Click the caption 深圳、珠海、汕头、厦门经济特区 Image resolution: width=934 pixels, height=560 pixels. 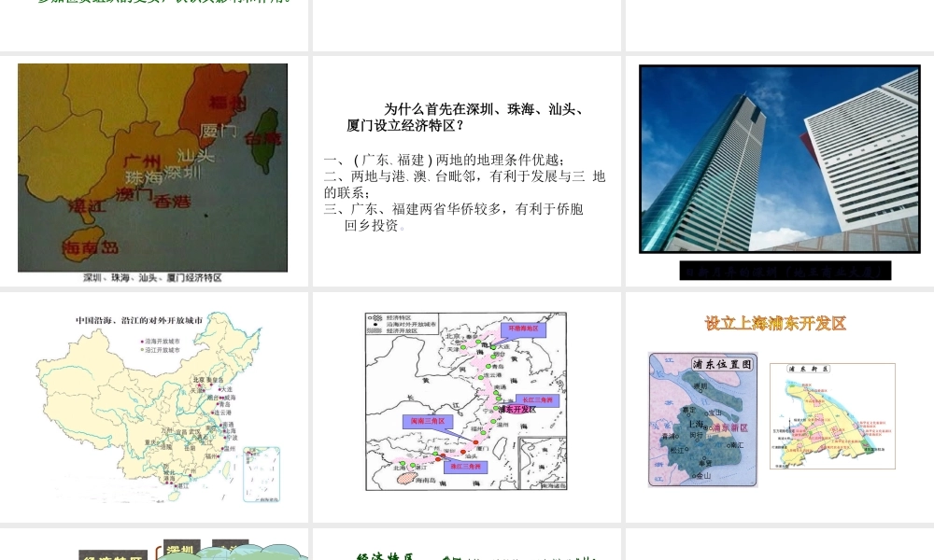point(152,278)
